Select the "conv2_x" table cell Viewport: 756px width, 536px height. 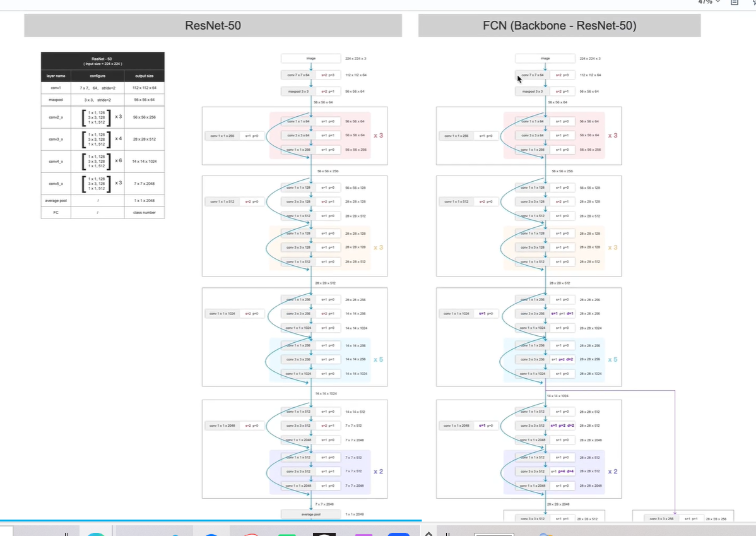(x=56, y=117)
